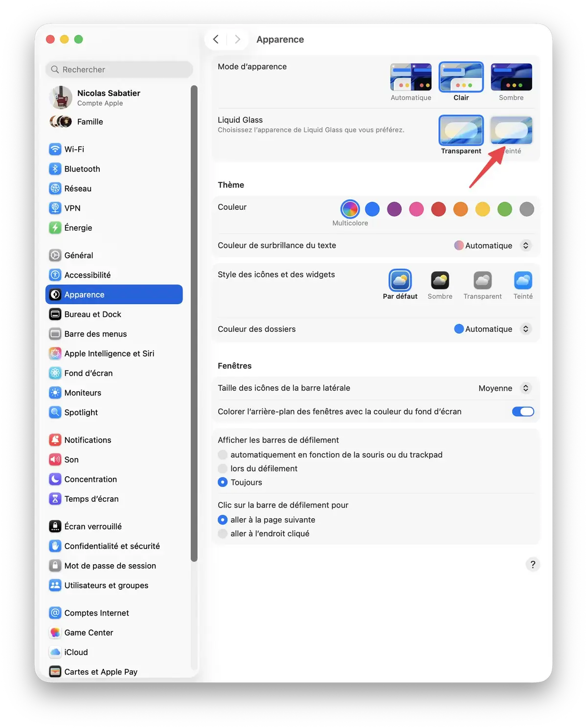Open Spotlight preferences in the sidebar

[81, 412]
